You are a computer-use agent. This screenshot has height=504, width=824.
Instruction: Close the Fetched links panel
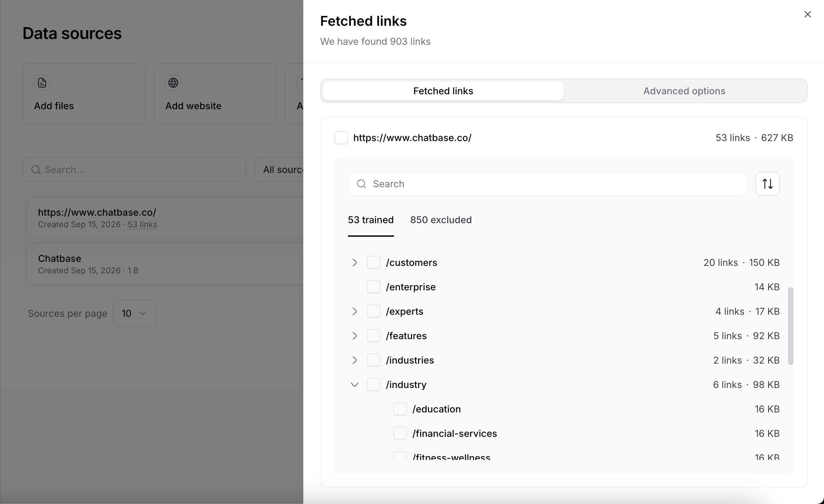pyautogui.click(x=807, y=14)
